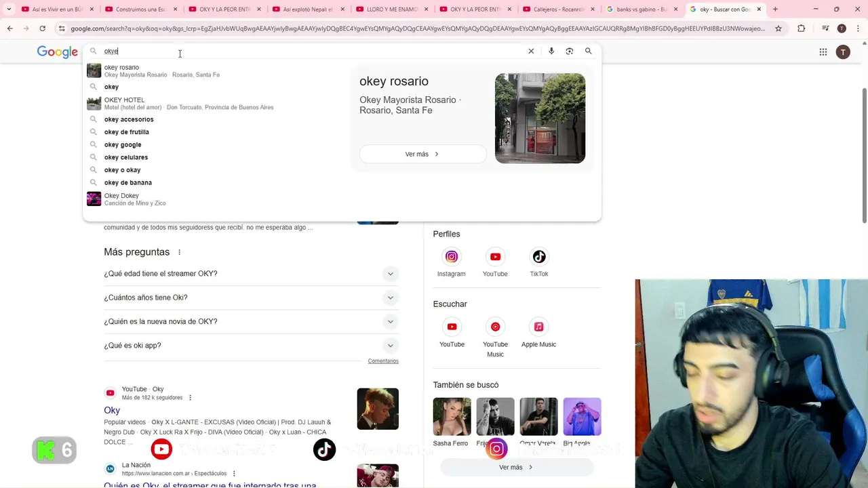Bookmark this page with the star
868x488 pixels.
(778, 28)
